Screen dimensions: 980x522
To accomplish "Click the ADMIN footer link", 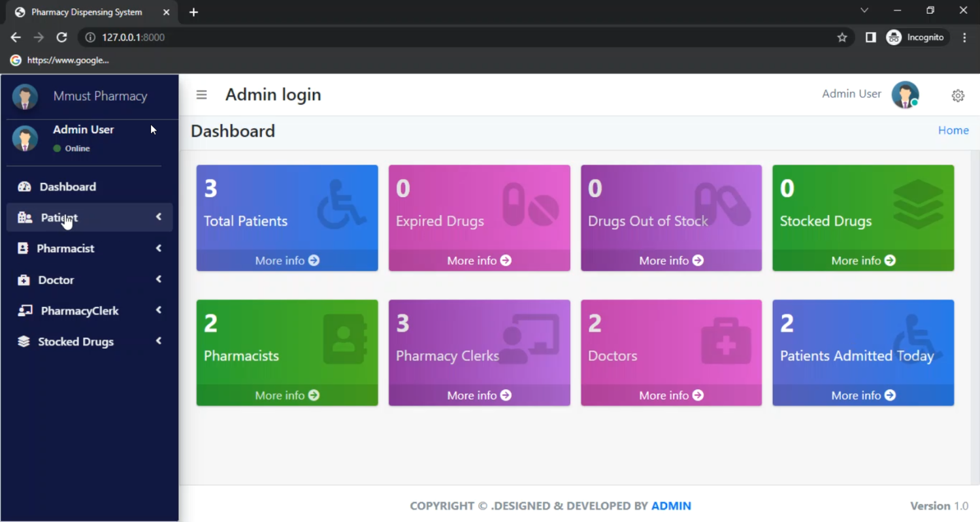I will pos(671,506).
